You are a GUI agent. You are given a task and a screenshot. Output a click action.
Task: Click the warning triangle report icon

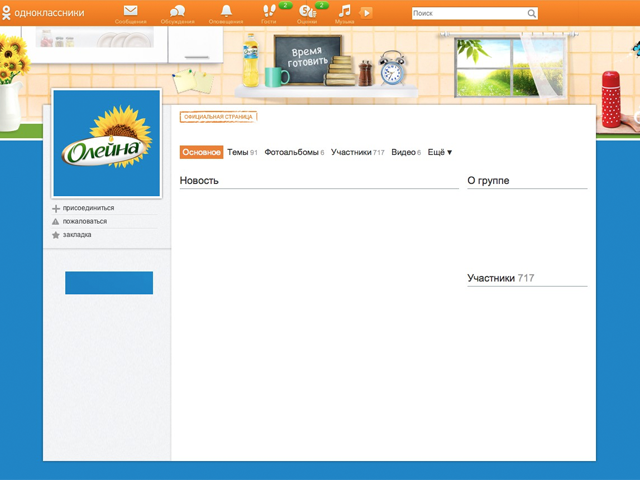[56, 222]
